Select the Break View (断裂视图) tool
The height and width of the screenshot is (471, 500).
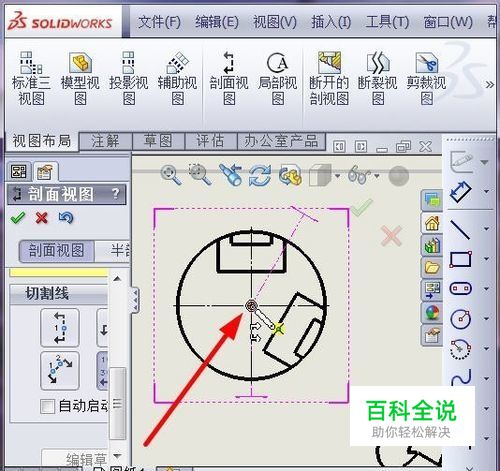coord(378,78)
